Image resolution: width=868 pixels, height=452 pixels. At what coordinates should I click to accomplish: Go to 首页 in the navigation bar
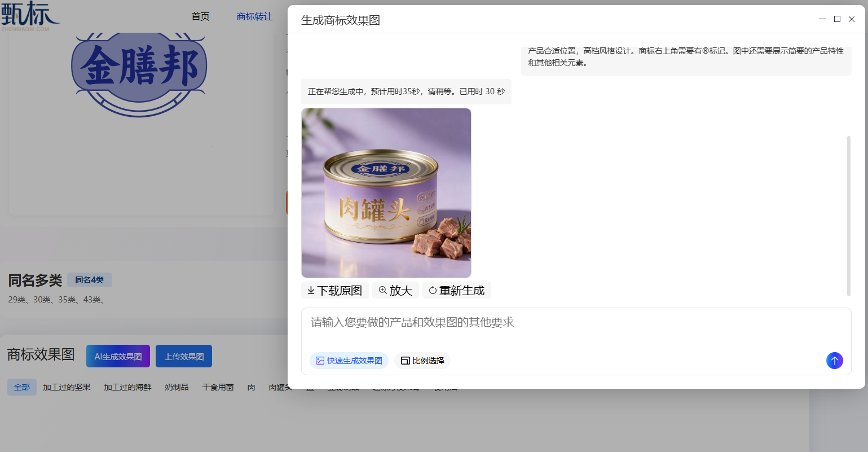[200, 17]
